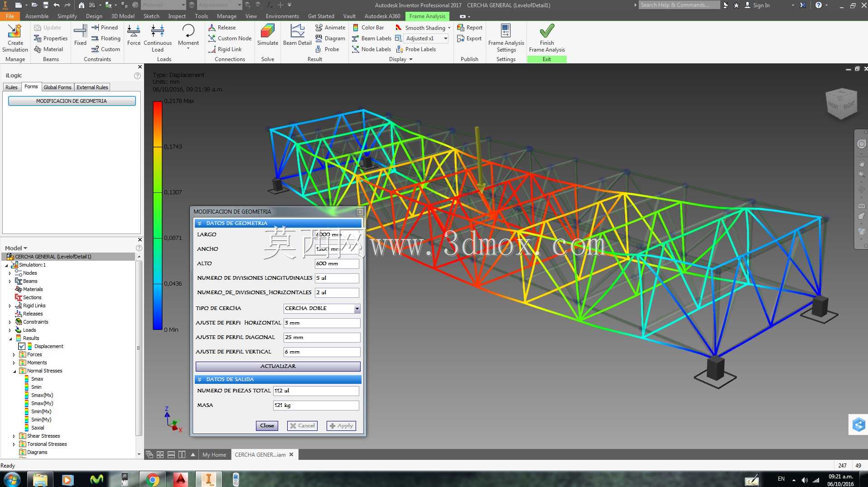The height and width of the screenshot is (487, 868).
Task: Collapse the DATOS DE SALIDA section
Action: click(x=200, y=379)
